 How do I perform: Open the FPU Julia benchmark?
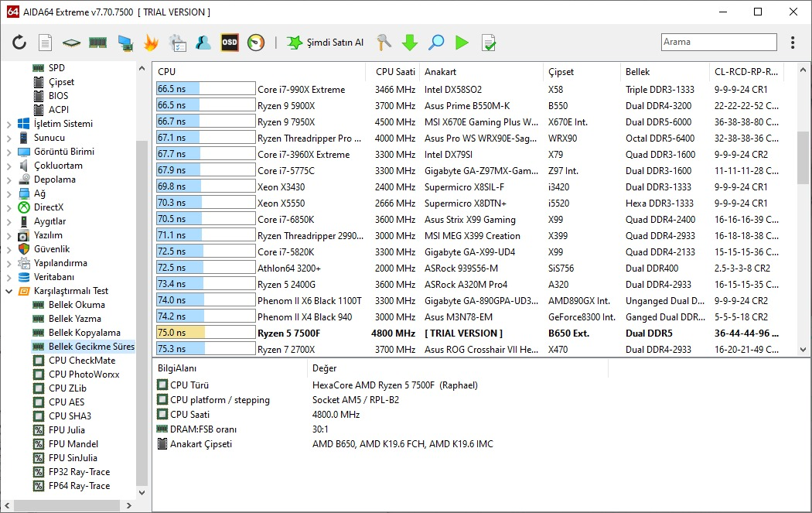click(67, 430)
